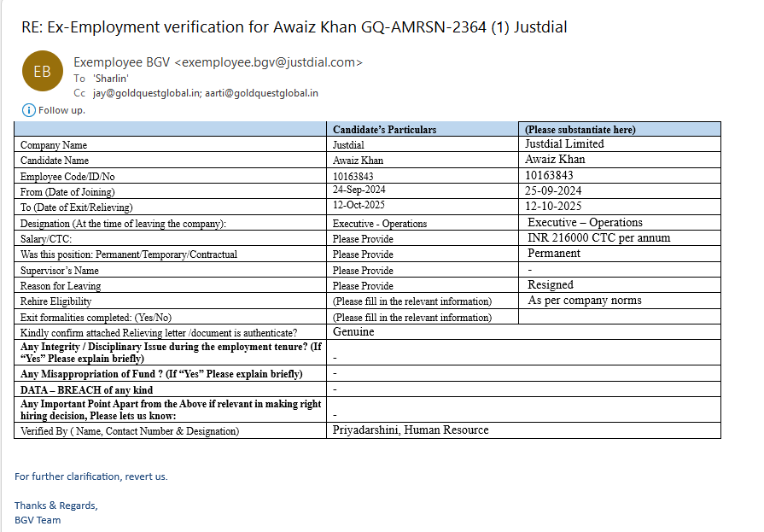This screenshot has width=764, height=532.
Task: Click Supervisor's Name label
Action: [x=60, y=271]
